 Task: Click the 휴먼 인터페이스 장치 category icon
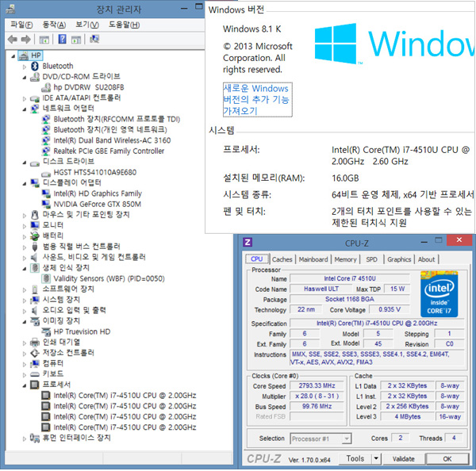coord(35,438)
